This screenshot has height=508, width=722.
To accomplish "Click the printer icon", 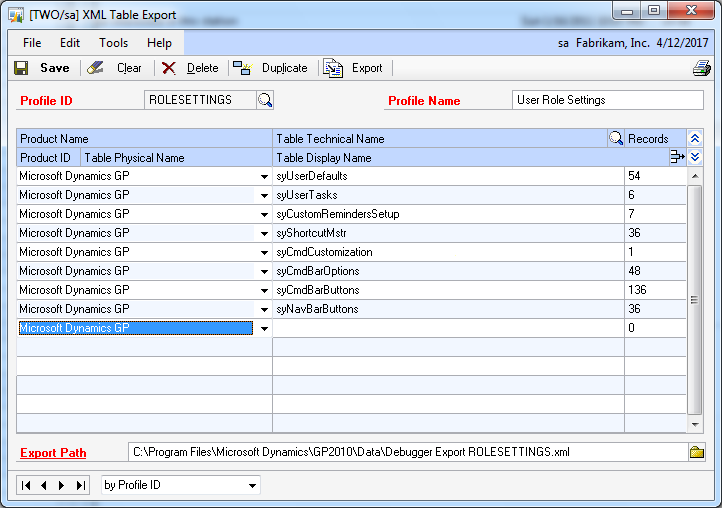I will [x=702, y=68].
